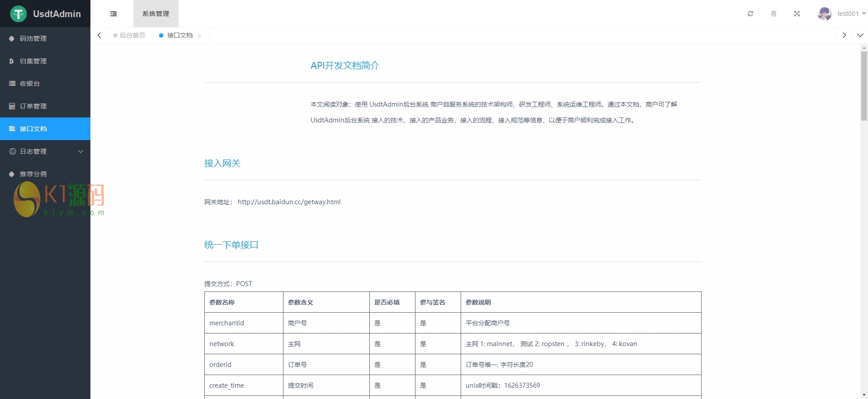Click the 归集管理 bitcoin icon
The width and height of the screenshot is (868, 399).
pos(12,61)
